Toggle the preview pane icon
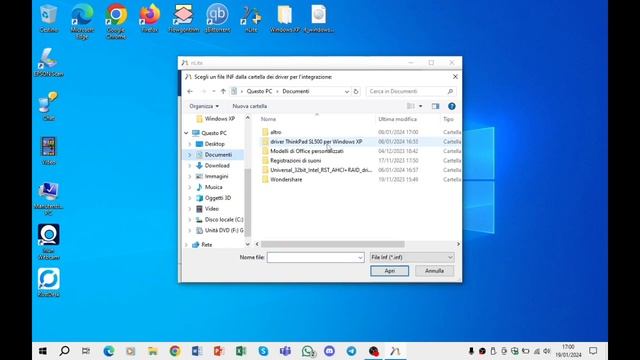Viewport: 640px width, 360px height. (x=436, y=106)
